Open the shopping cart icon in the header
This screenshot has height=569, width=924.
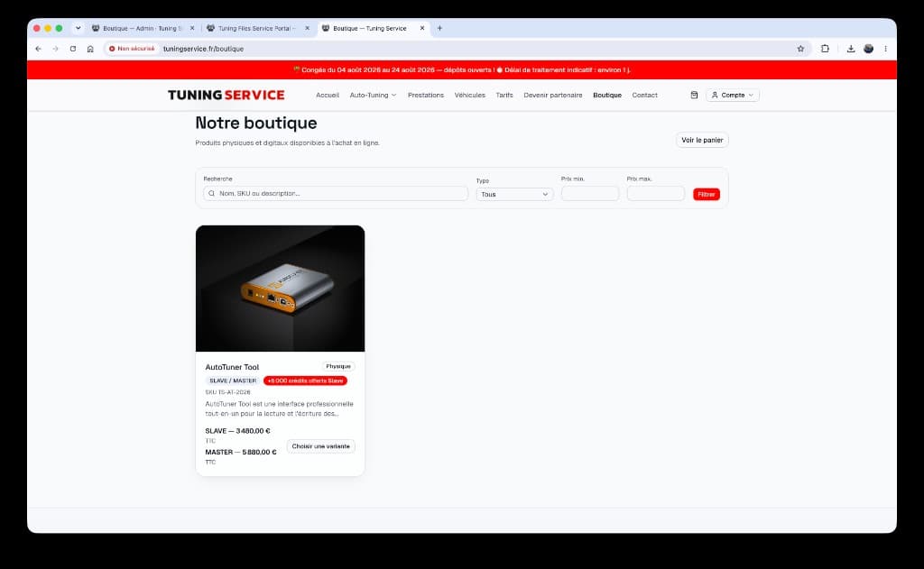pyautogui.click(x=694, y=95)
